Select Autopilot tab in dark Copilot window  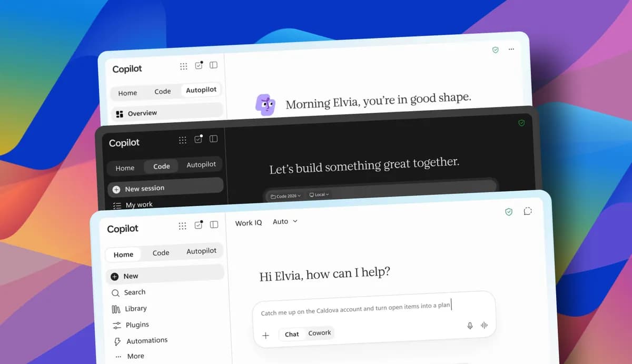(201, 165)
